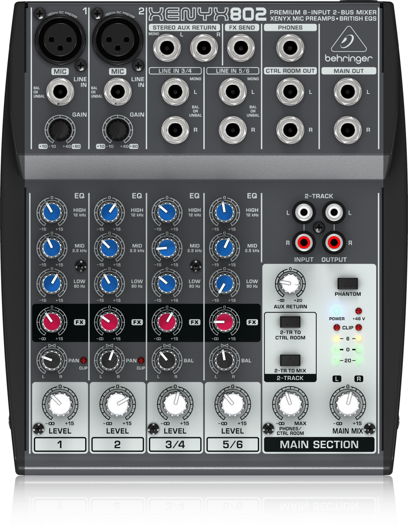Click Stereo Aux Return L jack

(x=167, y=48)
